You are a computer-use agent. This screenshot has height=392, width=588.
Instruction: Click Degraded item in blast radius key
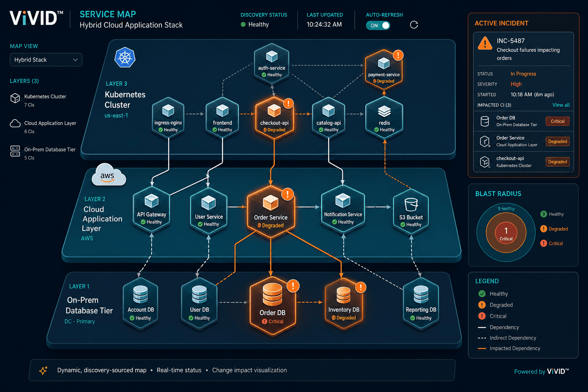click(554, 229)
